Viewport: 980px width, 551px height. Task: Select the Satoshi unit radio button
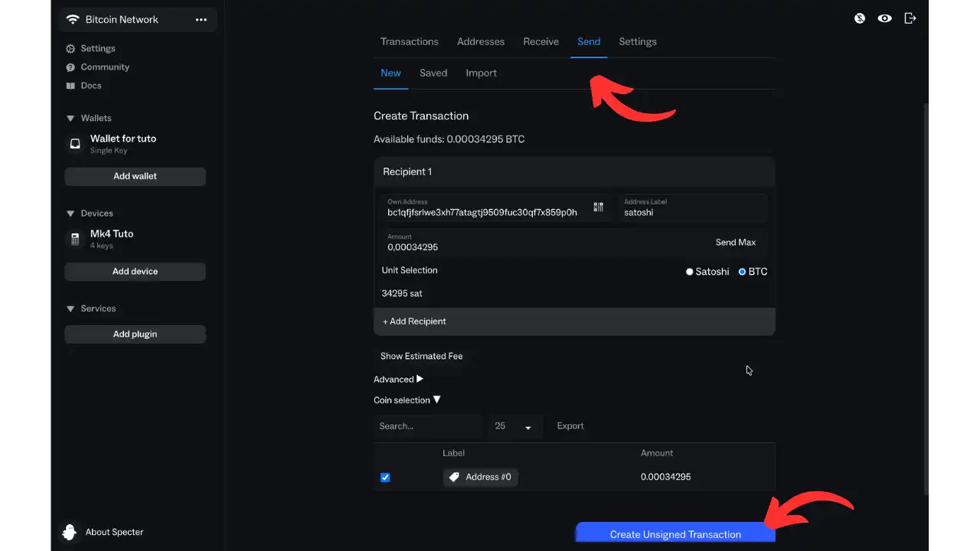(689, 272)
